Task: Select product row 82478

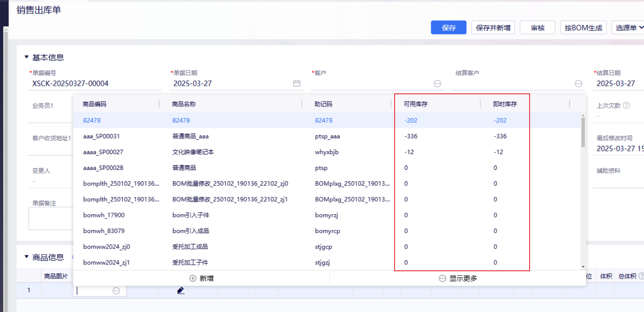Action: 327,120
